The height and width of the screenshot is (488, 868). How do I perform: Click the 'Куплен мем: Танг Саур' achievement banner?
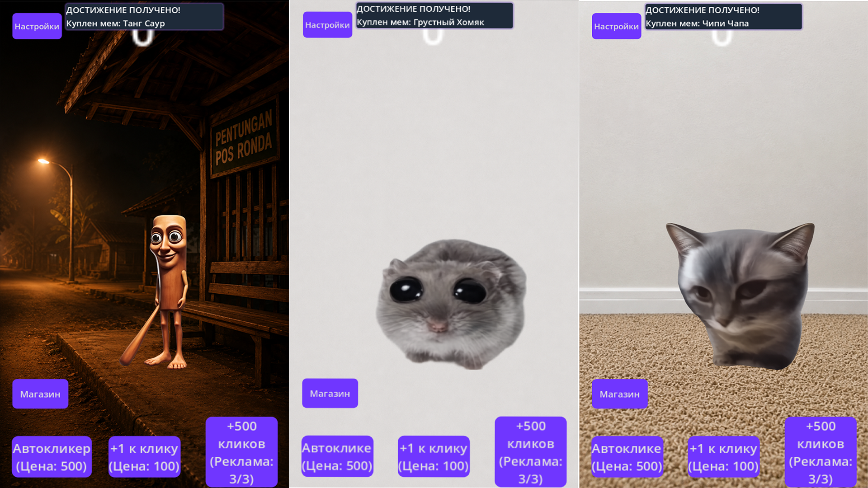(144, 17)
